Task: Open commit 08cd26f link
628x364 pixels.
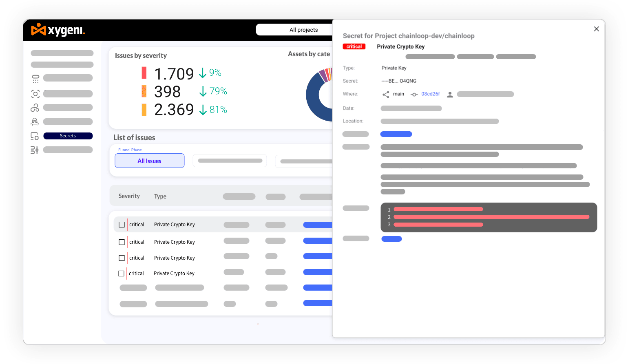Action: click(x=430, y=94)
